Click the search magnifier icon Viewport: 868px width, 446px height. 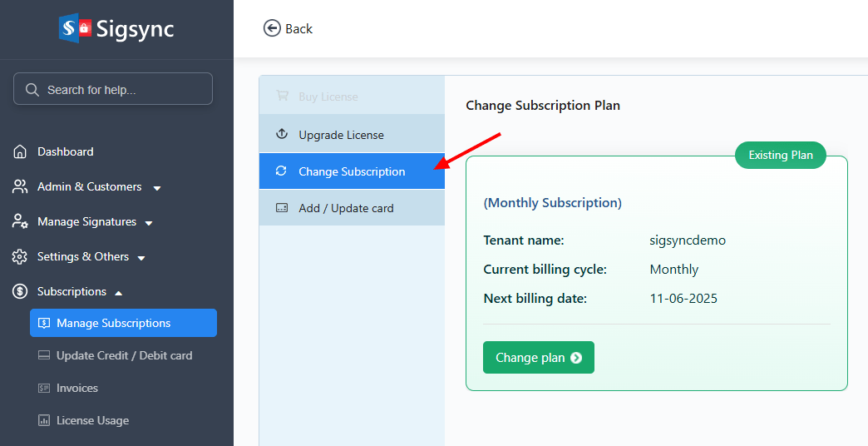click(x=32, y=90)
